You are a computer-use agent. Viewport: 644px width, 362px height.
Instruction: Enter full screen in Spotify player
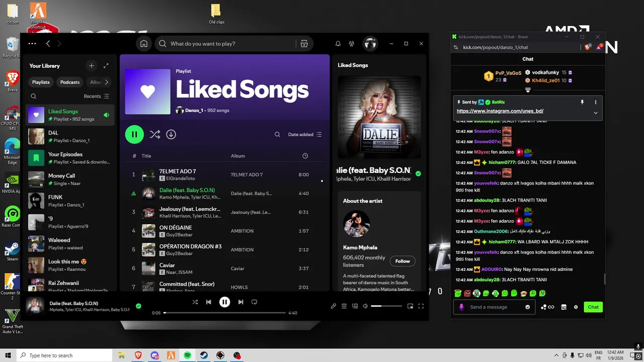tap(421, 306)
